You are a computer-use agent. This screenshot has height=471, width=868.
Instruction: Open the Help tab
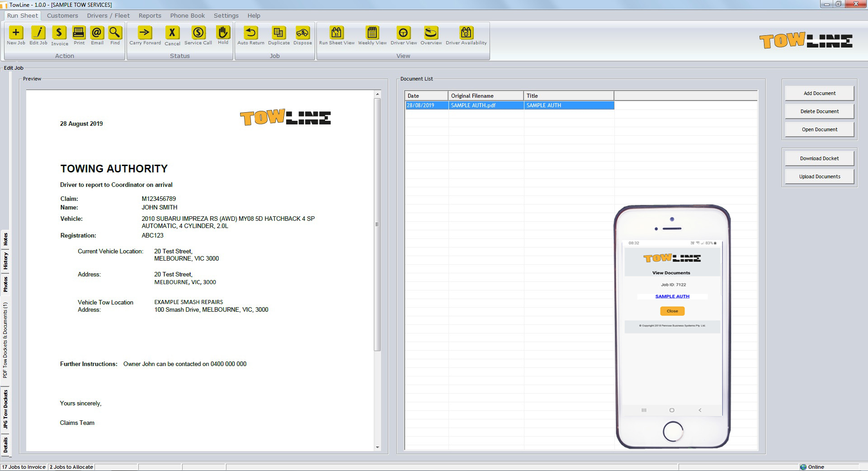click(x=254, y=15)
